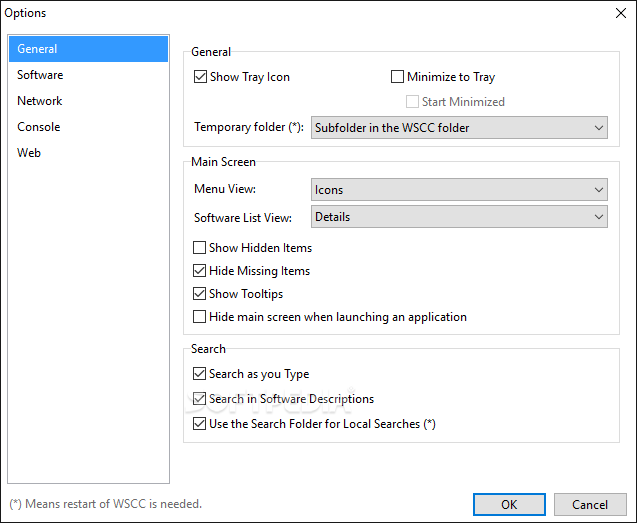Open the Web settings page
The image size is (637, 523).
point(29,153)
